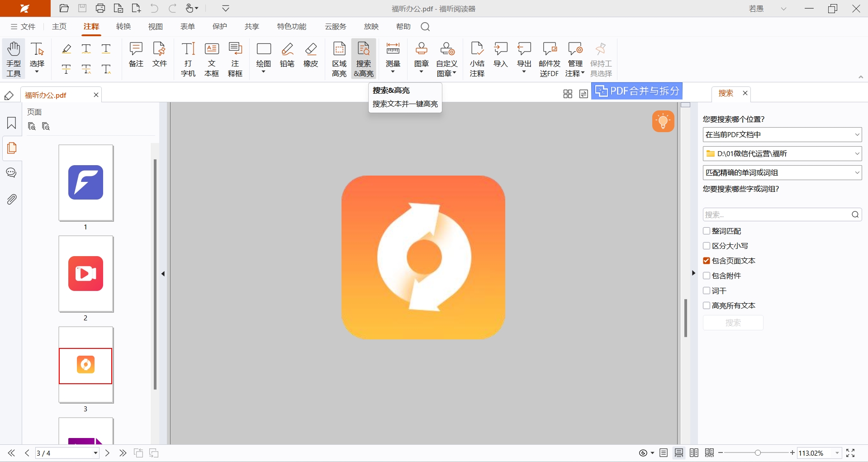Toggle continuous page view mode in status bar

point(679,453)
